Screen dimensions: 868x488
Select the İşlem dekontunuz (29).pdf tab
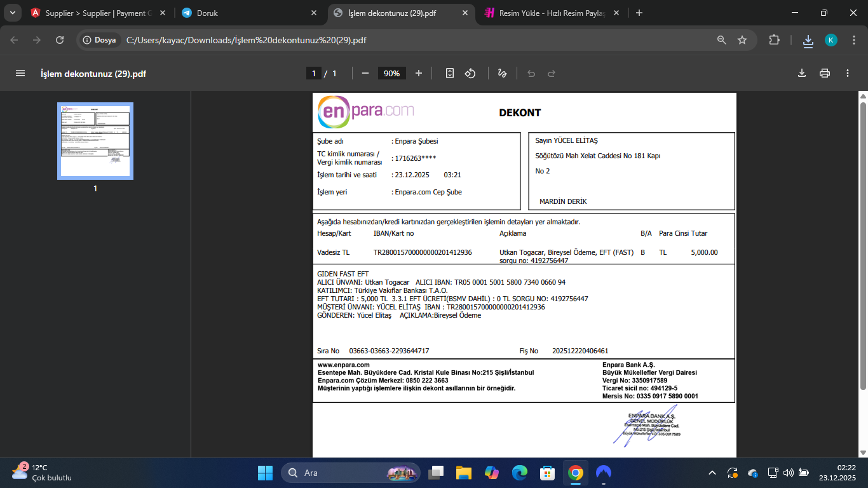[x=402, y=13]
